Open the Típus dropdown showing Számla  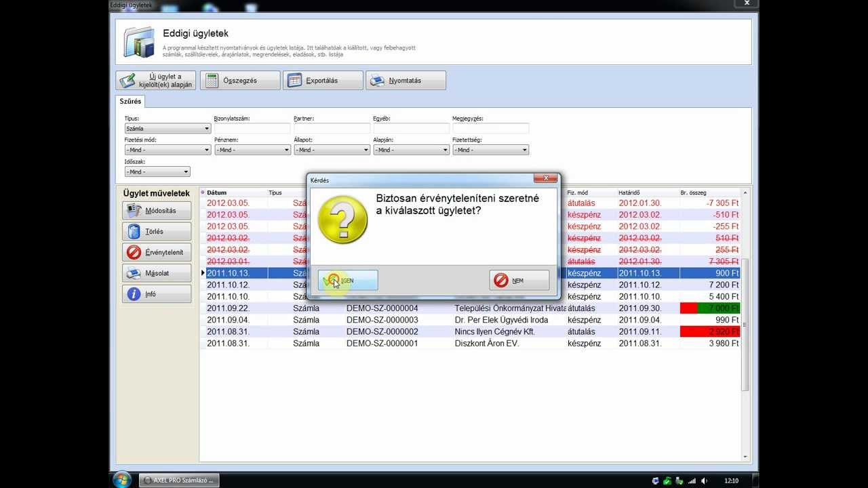coord(167,128)
